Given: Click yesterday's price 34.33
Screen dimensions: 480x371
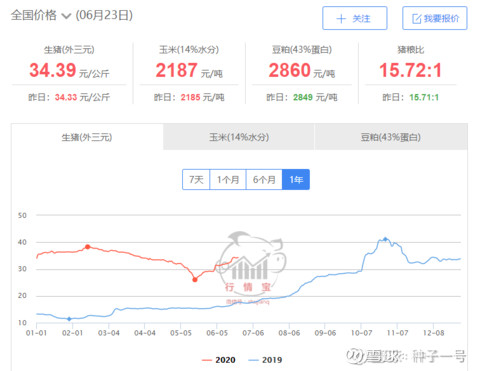Looking at the screenshot, I should [66, 97].
